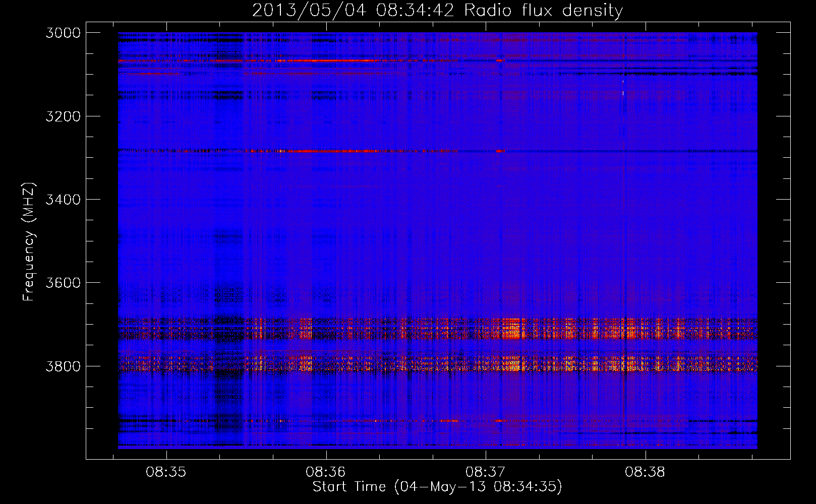Click the "Start Time (04-May-13 08:34:35)" x-axis label
Viewport: 816px width, 504px height.
pos(437,487)
